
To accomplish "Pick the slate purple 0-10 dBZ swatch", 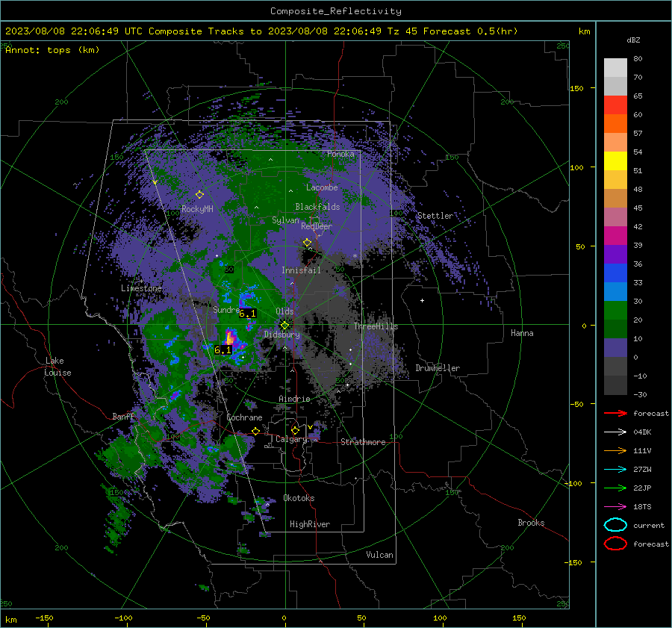I will [615, 348].
